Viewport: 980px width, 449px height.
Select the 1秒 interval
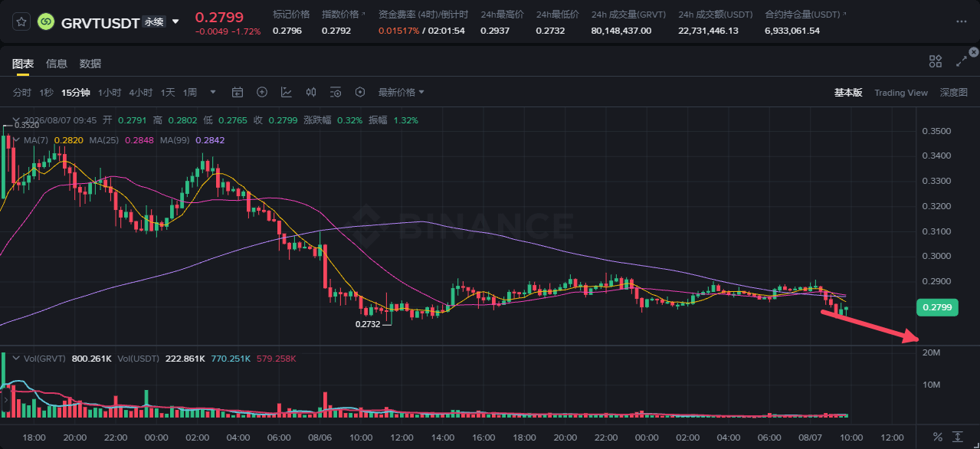click(x=46, y=93)
